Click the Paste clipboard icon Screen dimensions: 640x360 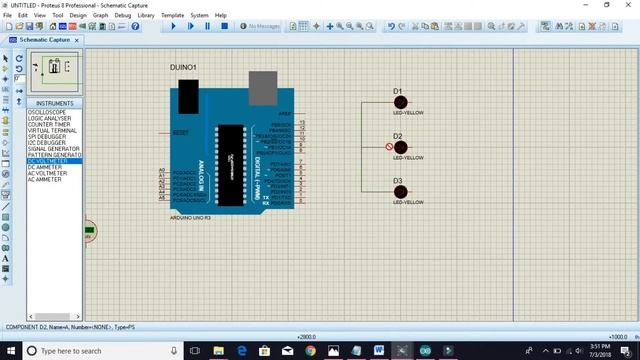[435, 26]
